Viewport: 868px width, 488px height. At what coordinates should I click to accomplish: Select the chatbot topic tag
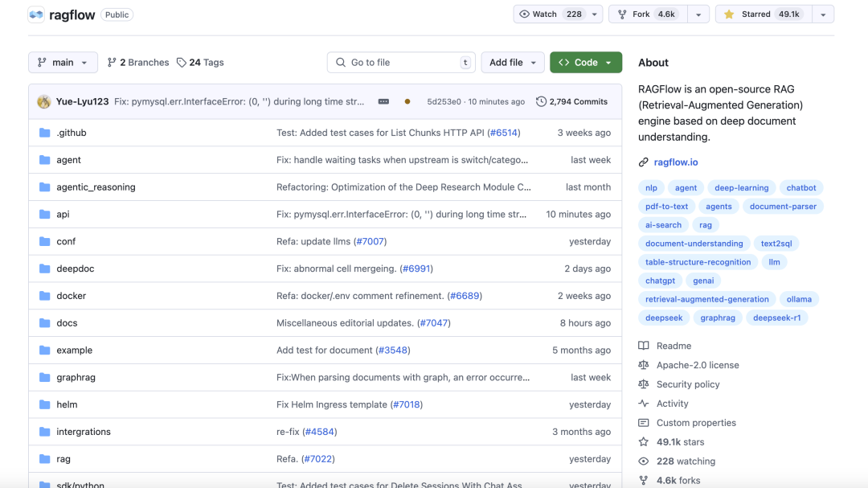tap(801, 188)
